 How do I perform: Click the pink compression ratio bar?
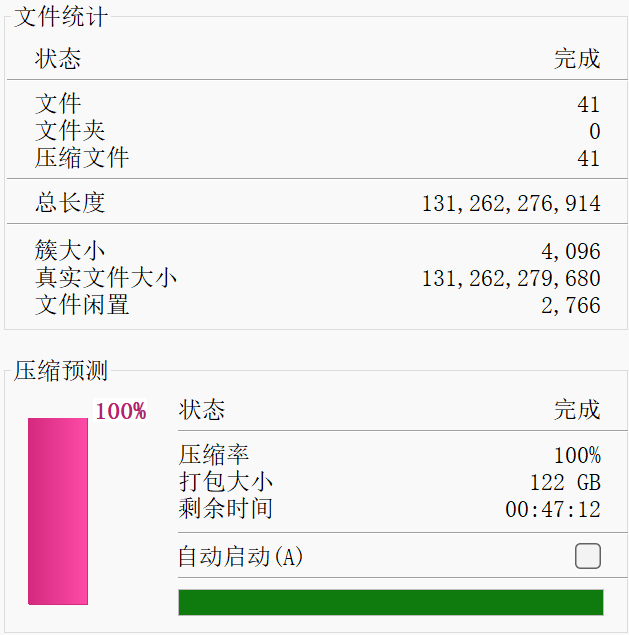coord(58,511)
